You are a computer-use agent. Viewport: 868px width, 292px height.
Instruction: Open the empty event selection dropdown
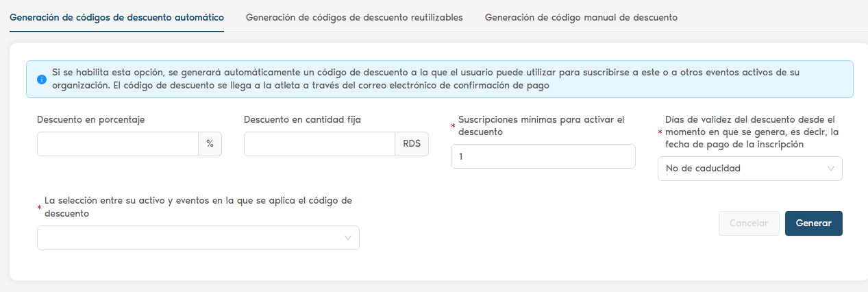[192, 238]
